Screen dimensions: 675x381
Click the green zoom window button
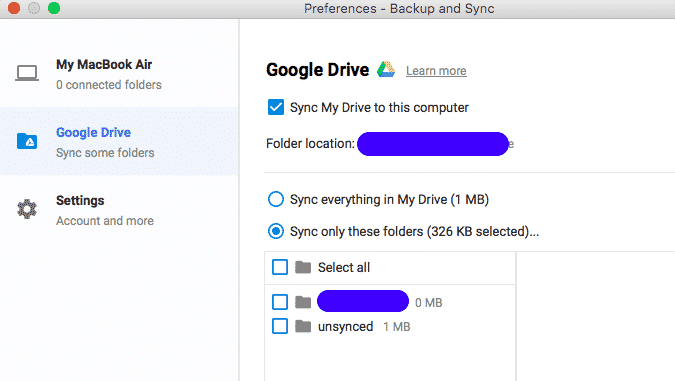pos(54,8)
